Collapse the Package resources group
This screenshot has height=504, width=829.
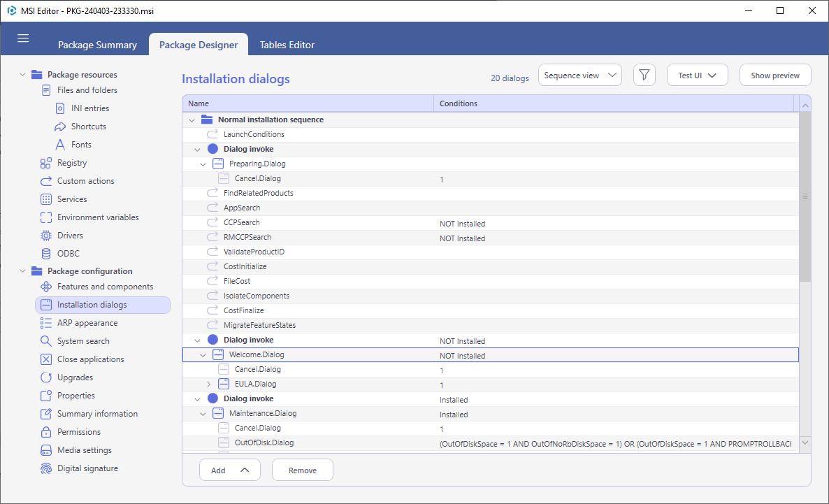22,75
